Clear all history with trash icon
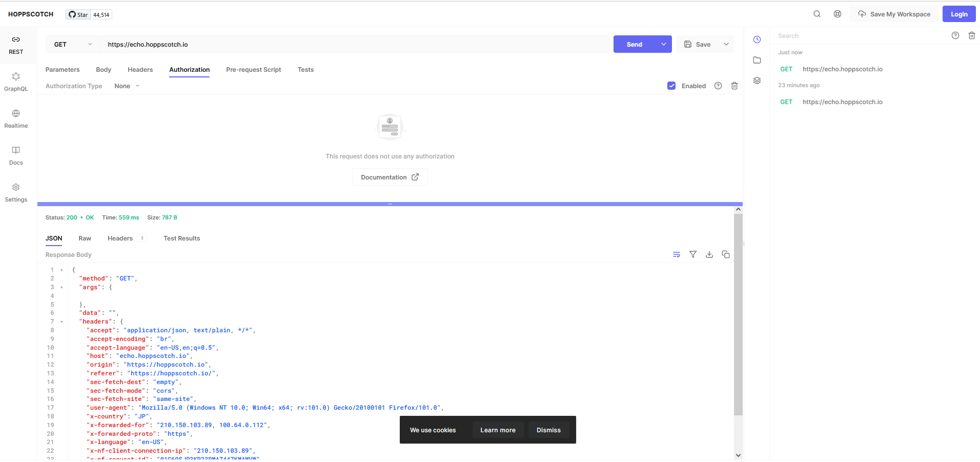Image resolution: width=980 pixels, height=462 pixels. point(972,35)
